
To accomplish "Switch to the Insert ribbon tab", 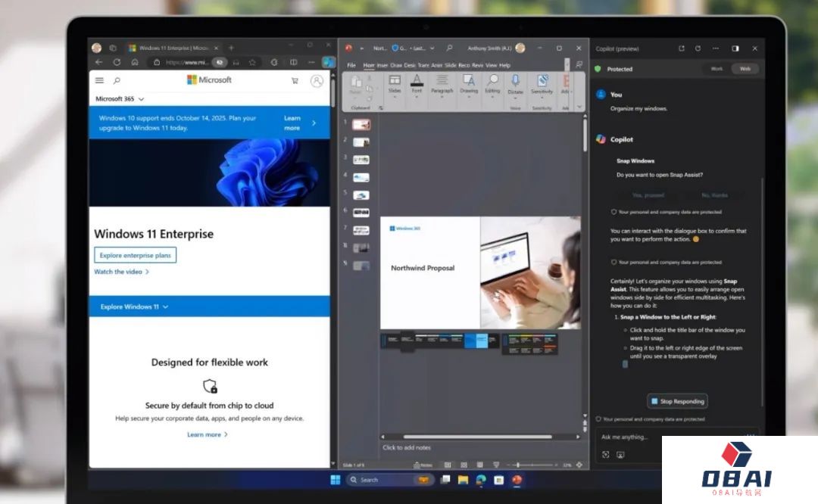I will [382, 65].
